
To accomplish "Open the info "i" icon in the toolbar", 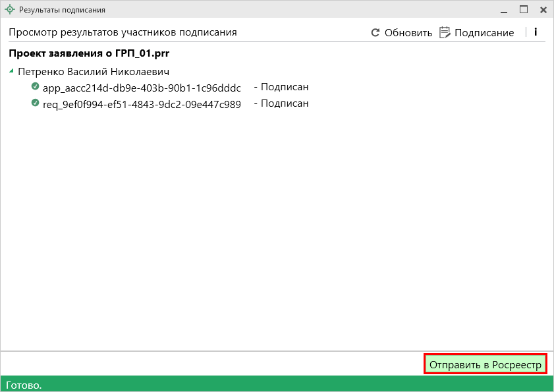I will pyautogui.click(x=536, y=32).
